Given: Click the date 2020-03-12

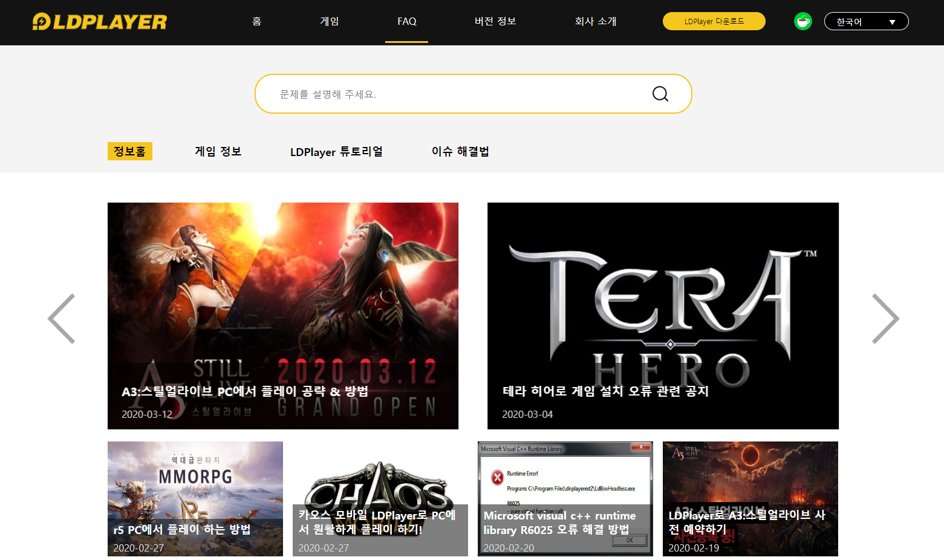Looking at the screenshot, I should click(x=147, y=414).
